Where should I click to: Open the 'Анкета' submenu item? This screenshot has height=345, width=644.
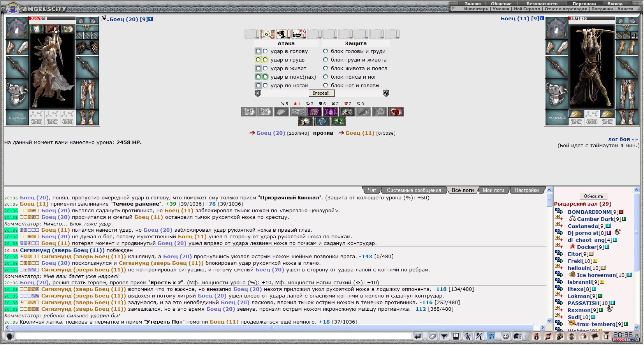point(625,9)
